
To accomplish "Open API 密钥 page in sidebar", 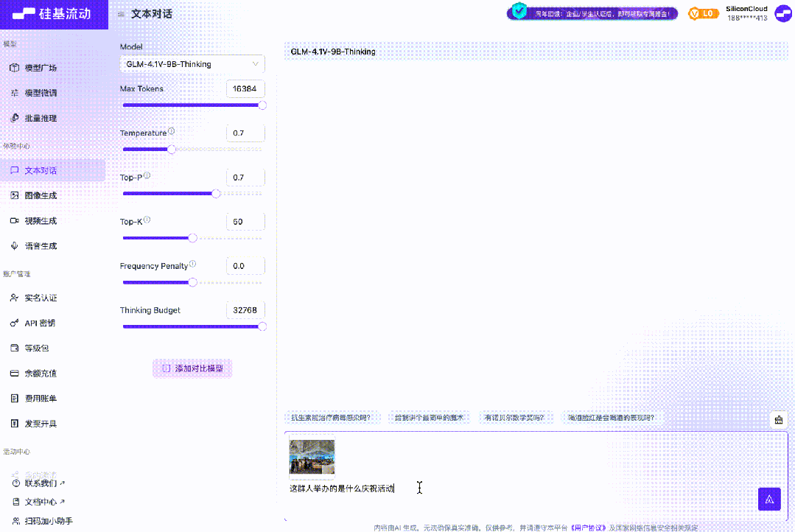I will (x=40, y=323).
